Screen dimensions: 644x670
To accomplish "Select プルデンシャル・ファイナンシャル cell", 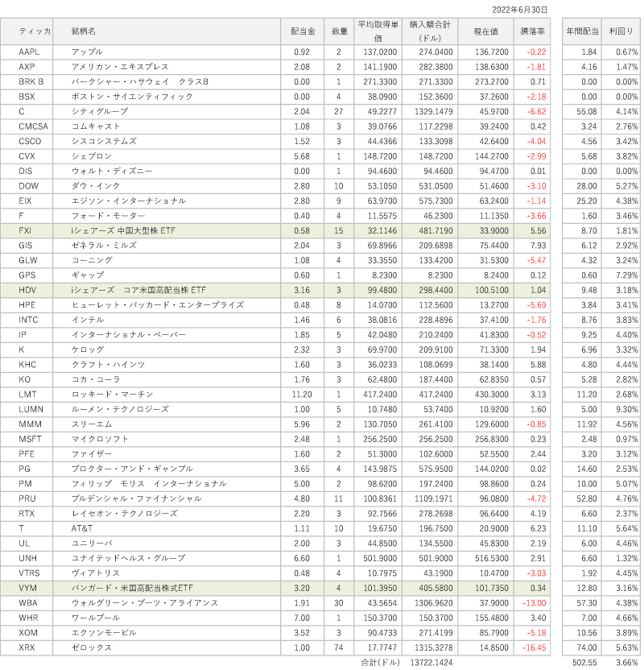I will point(167,498).
